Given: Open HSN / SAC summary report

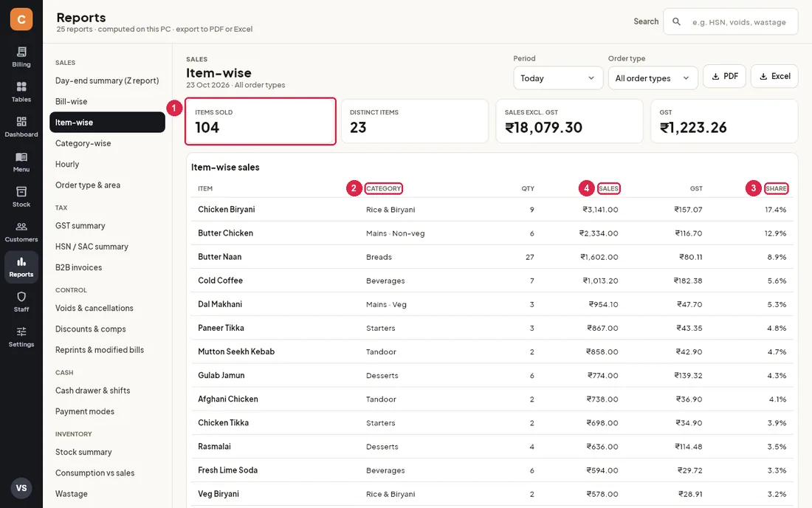Looking at the screenshot, I should point(107,247).
